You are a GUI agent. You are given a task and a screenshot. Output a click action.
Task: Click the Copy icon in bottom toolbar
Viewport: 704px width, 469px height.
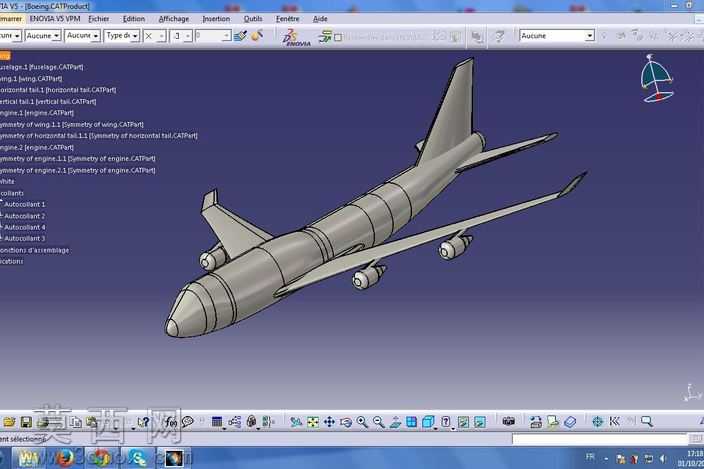point(76,422)
